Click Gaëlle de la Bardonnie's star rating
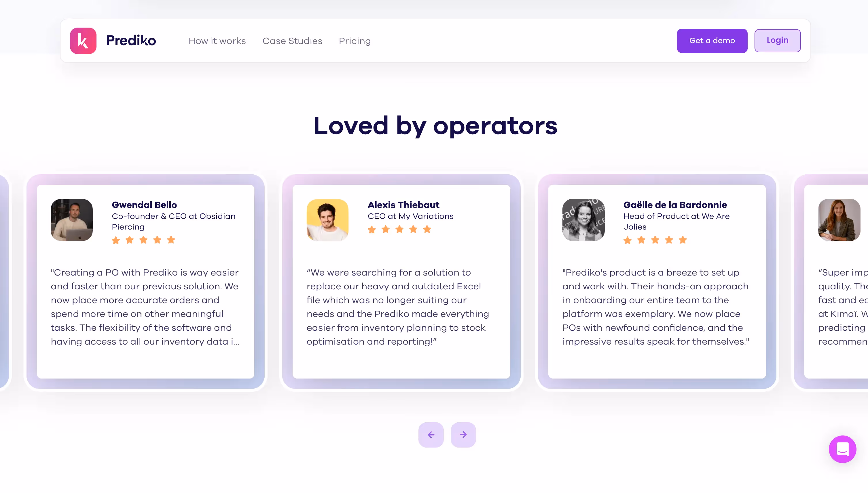The width and height of the screenshot is (868, 493). 655,240
